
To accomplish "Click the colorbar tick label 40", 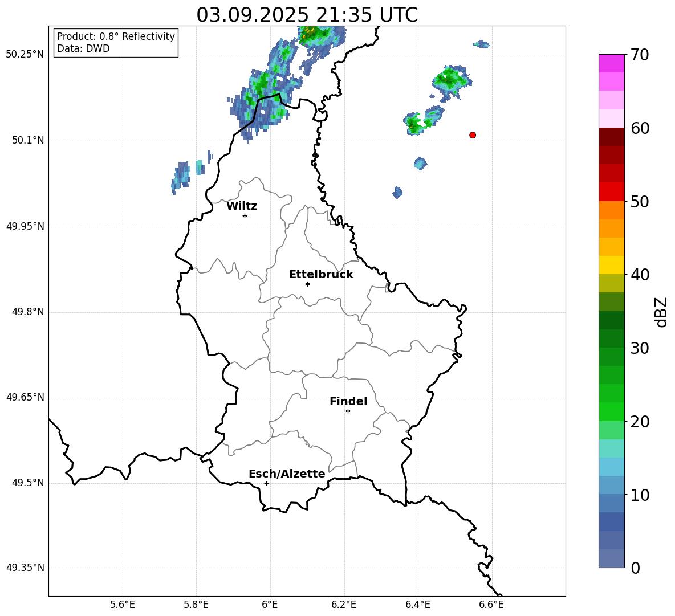I will click(x=640, y=275).
